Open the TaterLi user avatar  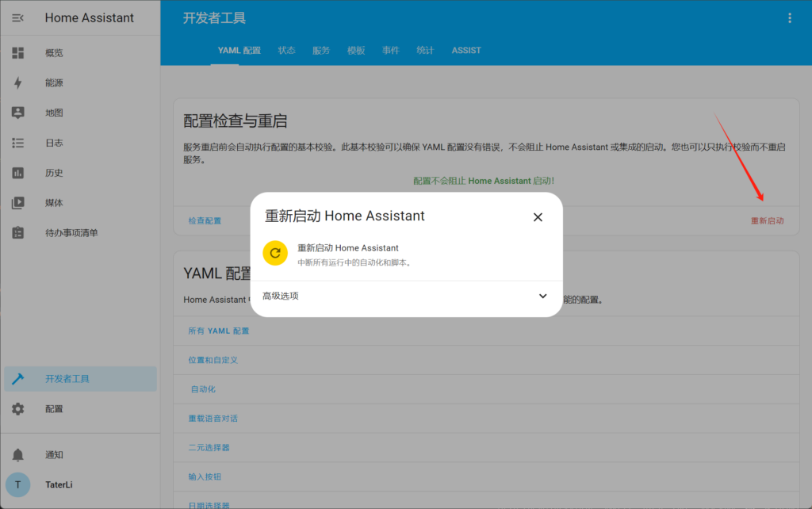[18, 484]
